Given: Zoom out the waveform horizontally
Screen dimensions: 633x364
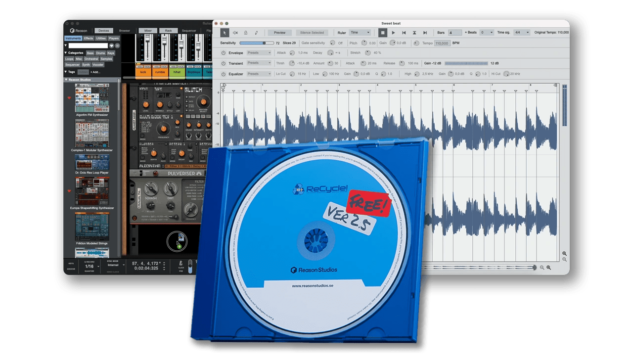Looking at the screenshot, I should (542, 268).
